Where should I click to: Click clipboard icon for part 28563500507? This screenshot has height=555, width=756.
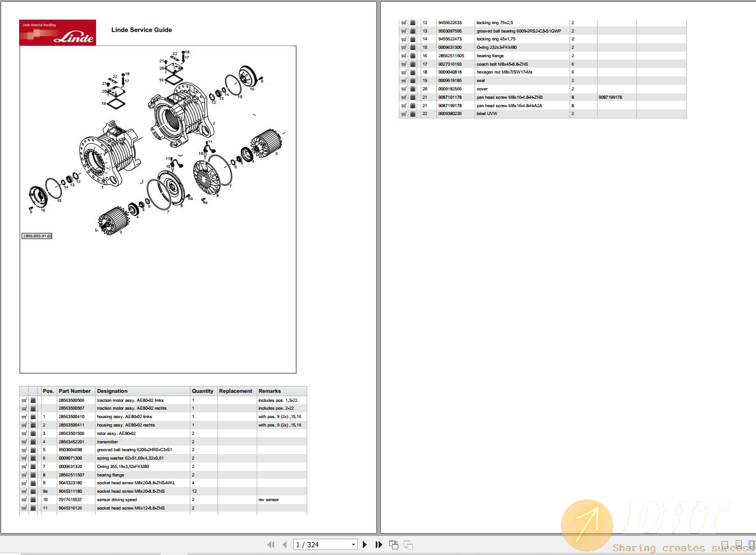[x=33, y=409]
